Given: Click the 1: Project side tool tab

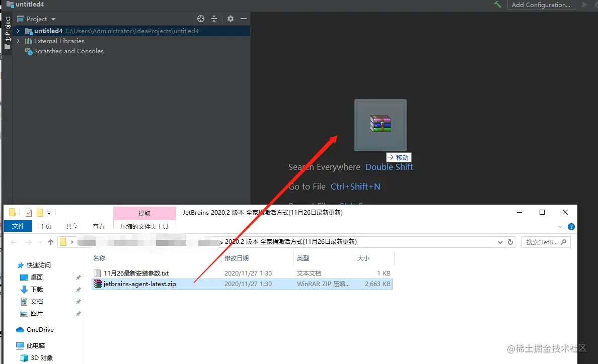Looking at the screenshot, I should pos(7,33).
